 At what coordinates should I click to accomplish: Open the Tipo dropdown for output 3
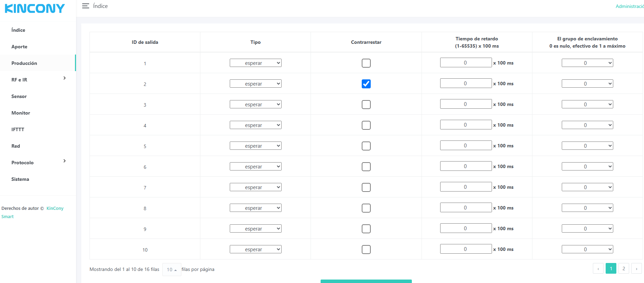tap(255, 104)
